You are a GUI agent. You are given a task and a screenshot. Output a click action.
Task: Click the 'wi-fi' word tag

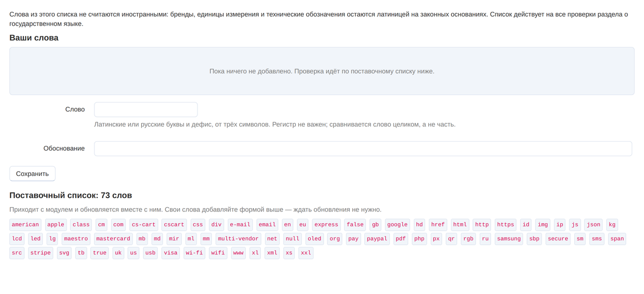click(x=194, y=253)
